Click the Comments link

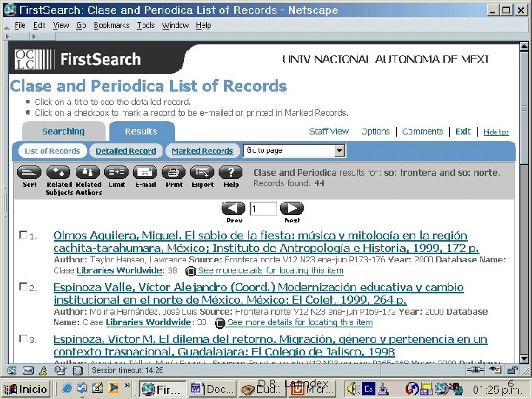click(x=423, y=132)
